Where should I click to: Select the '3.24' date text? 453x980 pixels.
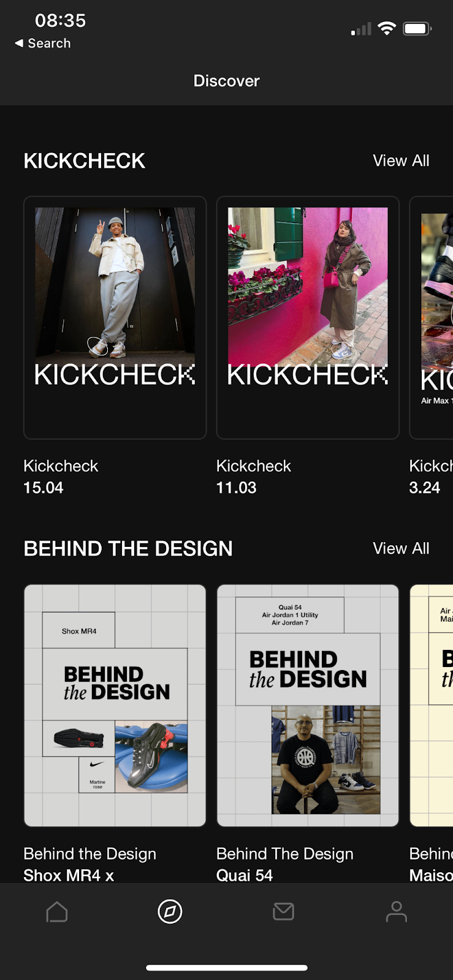click(425, 488)
